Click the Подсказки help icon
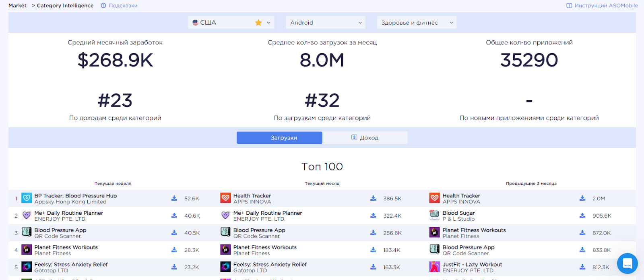 click(103, 6)
